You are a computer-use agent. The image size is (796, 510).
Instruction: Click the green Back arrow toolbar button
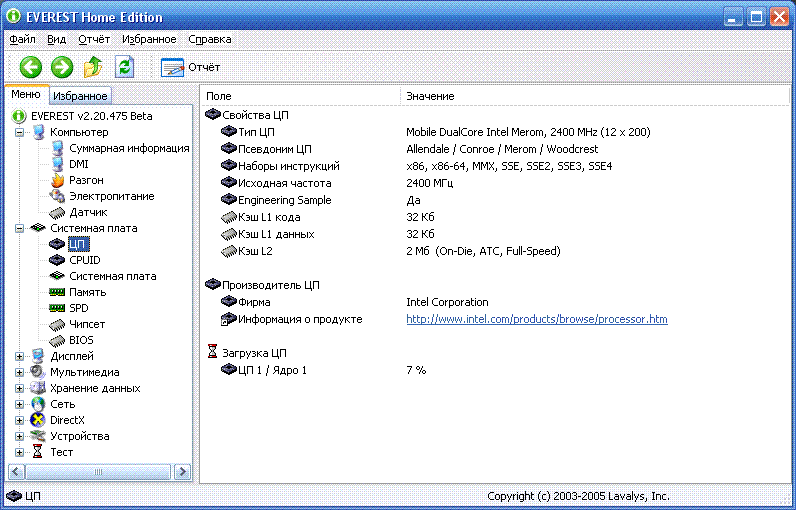coord(31,67)
